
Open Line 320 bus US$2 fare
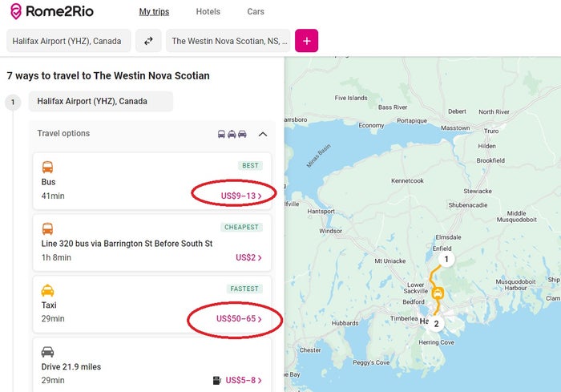click(x=248, y=257)
